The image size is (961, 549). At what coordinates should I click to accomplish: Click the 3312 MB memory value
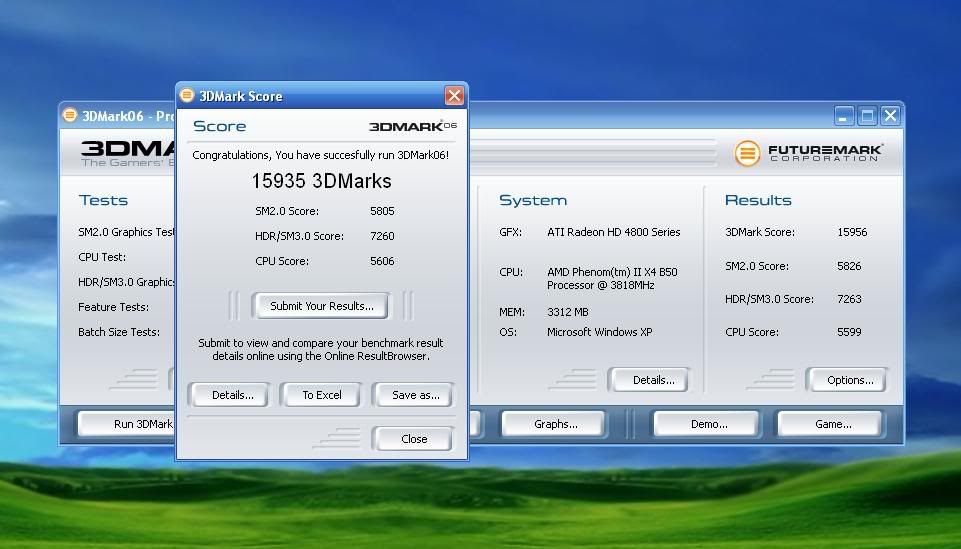click(568, 312)
